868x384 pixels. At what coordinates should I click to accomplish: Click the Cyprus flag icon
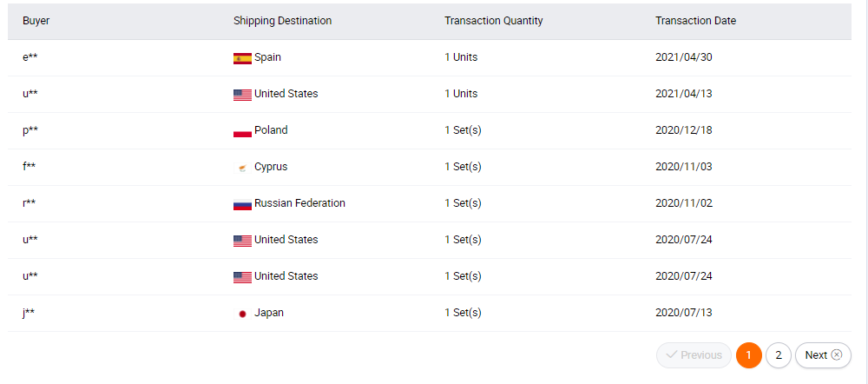[242, 168]
